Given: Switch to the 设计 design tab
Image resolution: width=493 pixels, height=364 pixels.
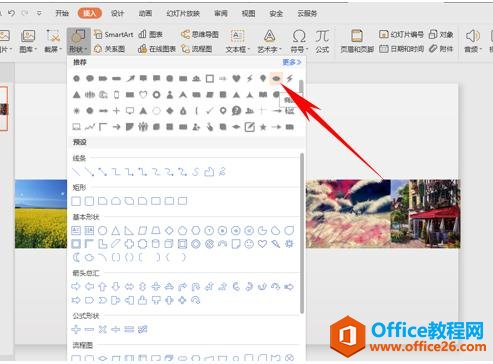Looking at the screenshot, I should pos(117,13).
